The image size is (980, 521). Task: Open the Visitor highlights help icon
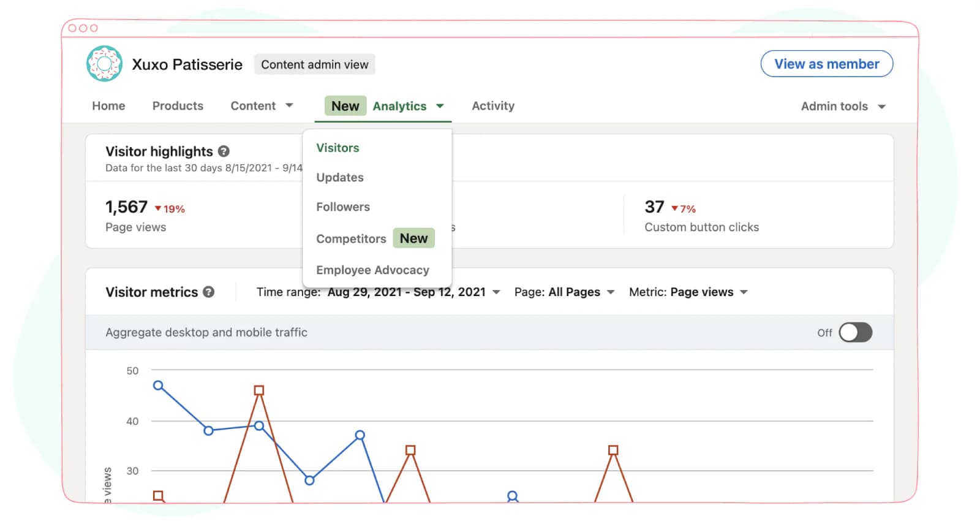(x=224, y=151)
